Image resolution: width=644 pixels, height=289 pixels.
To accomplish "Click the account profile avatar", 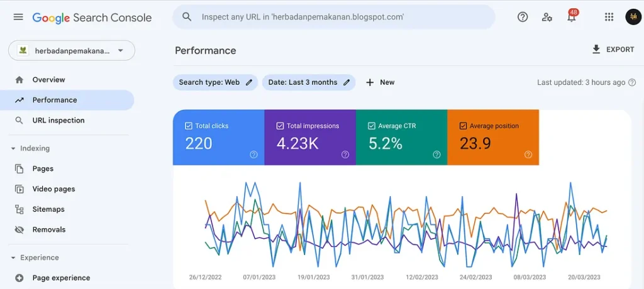I will [x=633, y=17].
